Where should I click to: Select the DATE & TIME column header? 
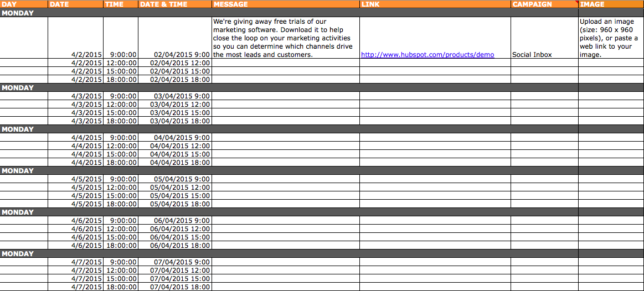(x=175, y=4)
